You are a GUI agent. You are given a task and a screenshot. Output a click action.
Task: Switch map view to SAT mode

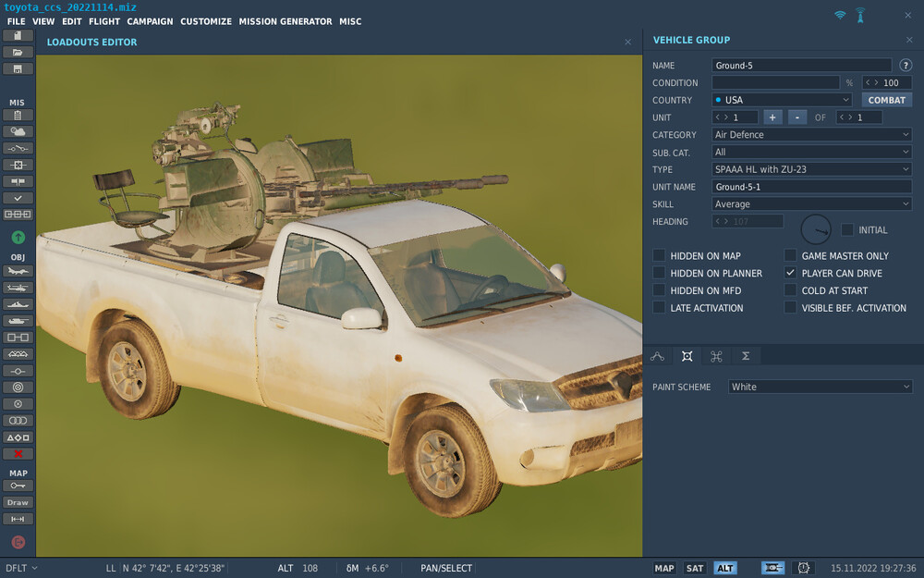pyautogui.click(x=695, y=568)
